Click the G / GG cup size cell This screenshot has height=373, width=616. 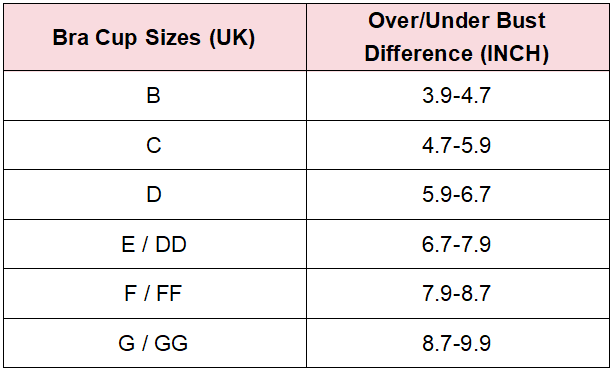point(155,343)
